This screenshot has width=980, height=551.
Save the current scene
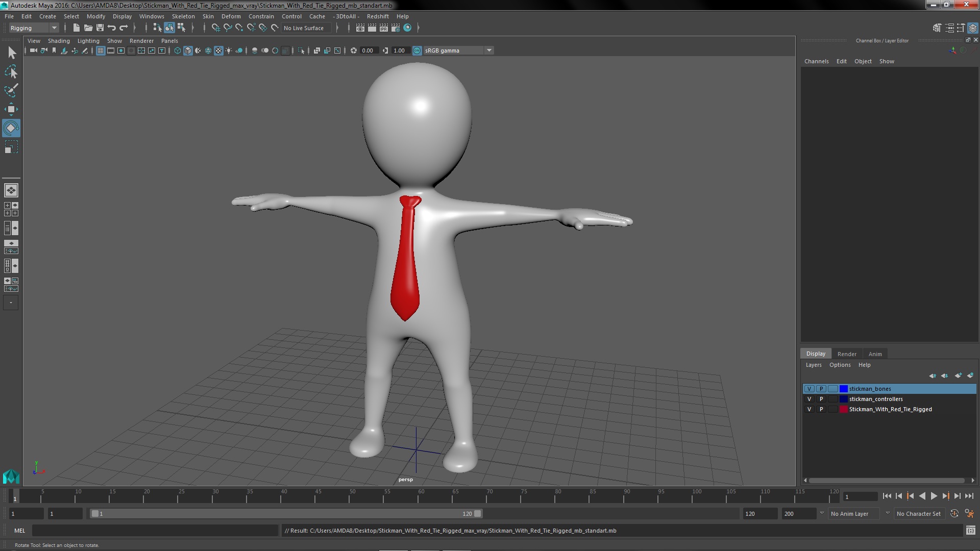coord(100,28)
